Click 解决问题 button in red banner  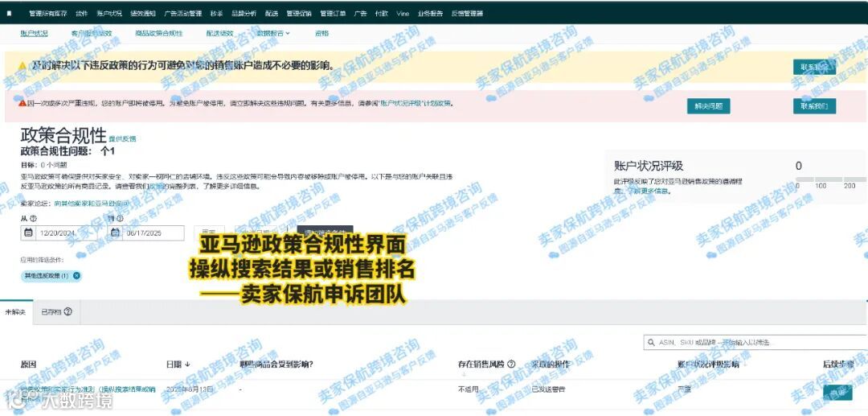click(709, 105)
